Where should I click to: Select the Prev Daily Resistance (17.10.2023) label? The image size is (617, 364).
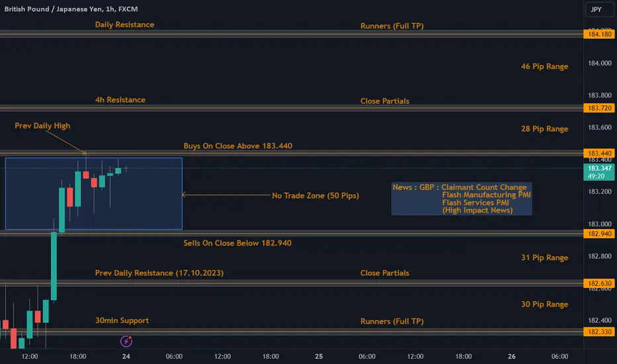coord(159,273)
